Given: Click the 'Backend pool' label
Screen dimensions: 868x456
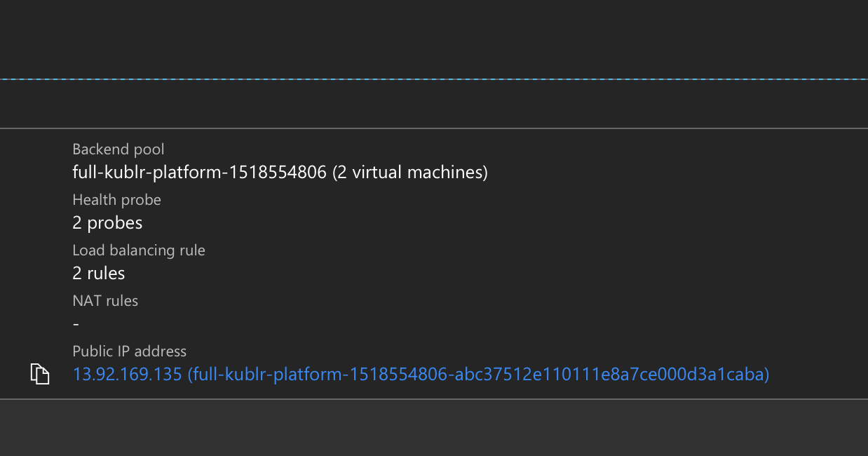Looking at the screenshot, I should click(x=118, y=149).
